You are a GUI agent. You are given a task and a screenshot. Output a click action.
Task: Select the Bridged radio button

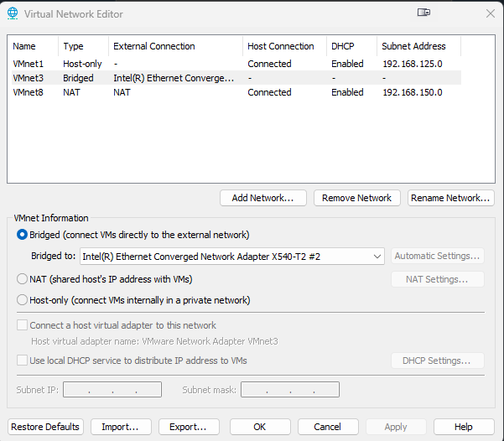[x=22, y=235]
